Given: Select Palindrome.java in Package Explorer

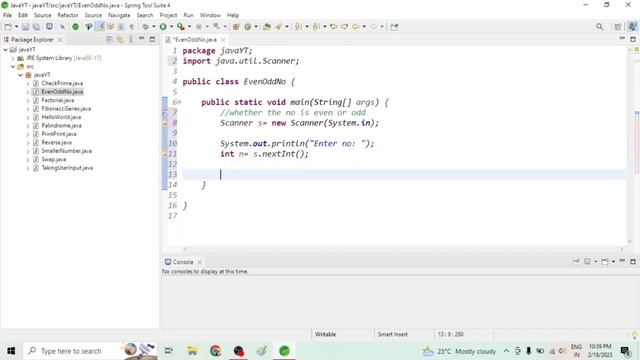Looking at the screenshot, I should coord(61,126).
